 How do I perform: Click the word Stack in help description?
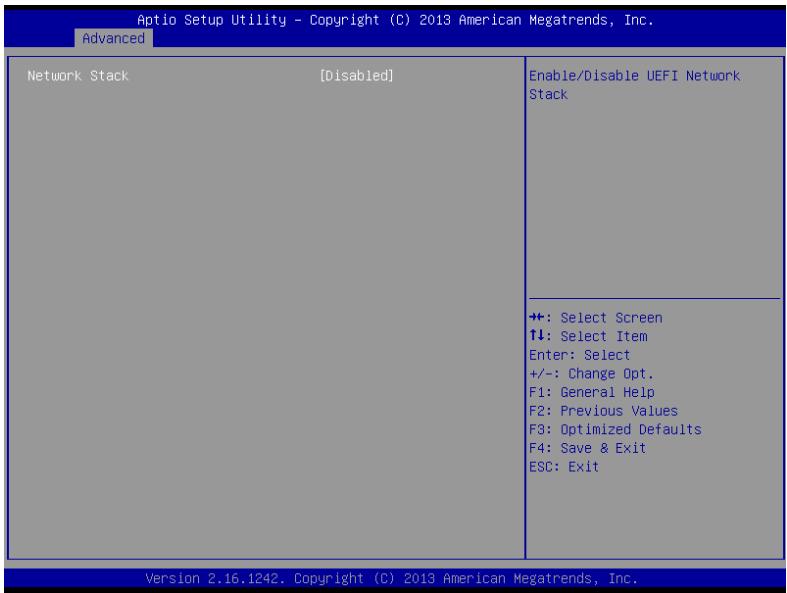click(548, 94)
